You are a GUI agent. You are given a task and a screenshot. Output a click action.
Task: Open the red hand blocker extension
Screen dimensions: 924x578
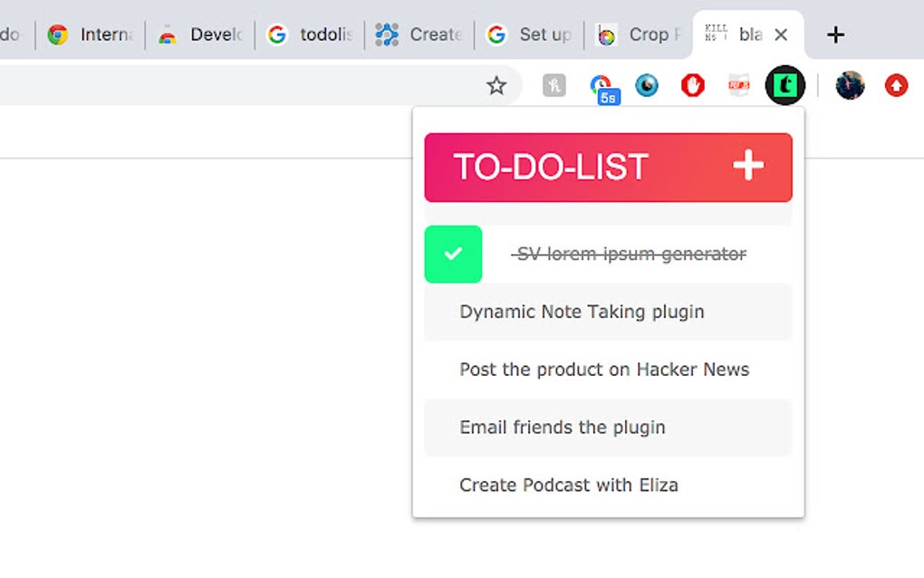click(x=692, y=85)
